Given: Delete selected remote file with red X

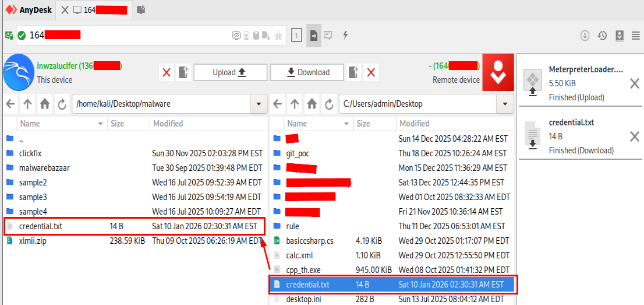Looking at the screenshot, I should 371,72.
